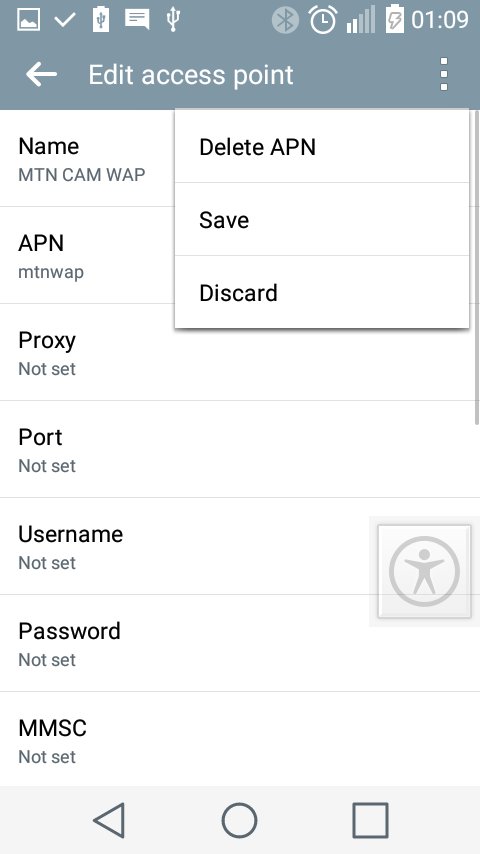Tap the Android back navigation triangle

[110, 820]
